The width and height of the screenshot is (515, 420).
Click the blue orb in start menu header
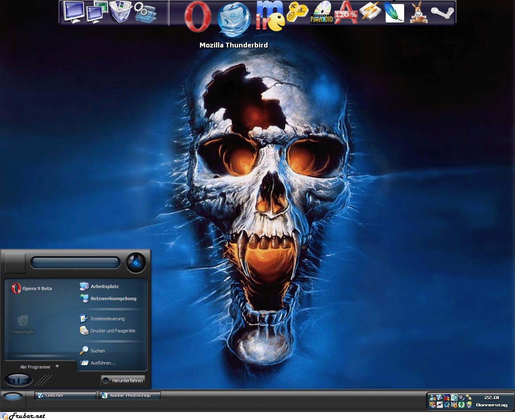pos(136,263)
